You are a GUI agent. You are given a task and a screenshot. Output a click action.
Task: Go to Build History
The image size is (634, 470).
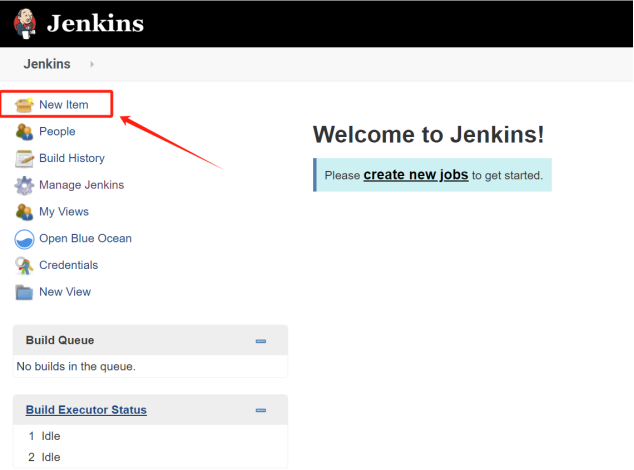72,158
